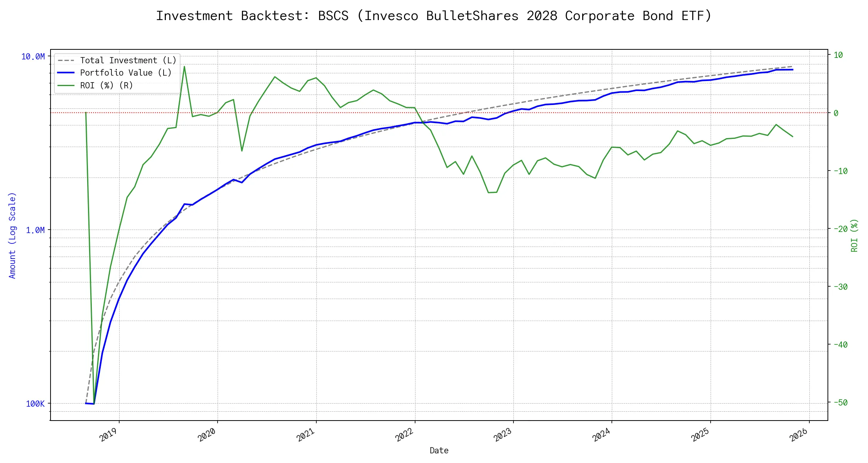The image size is (868, 463).
Task: Click the -20 right axis label
Action: pyautogui.click(x=841, y=229)
